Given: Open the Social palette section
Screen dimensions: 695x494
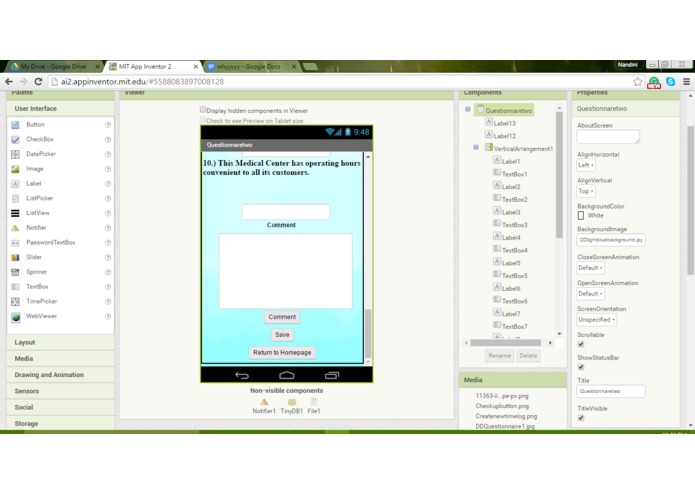Looking at the screenshot, I should [60, 407].
